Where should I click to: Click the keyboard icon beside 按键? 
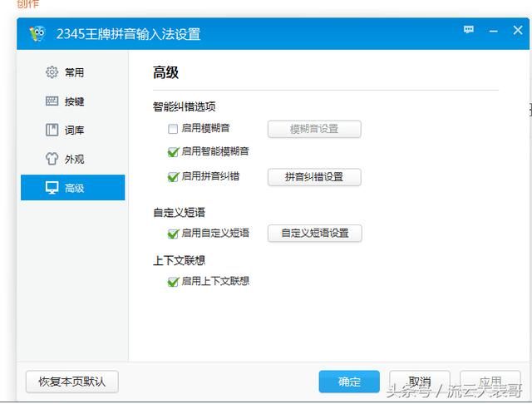point(52,101)
